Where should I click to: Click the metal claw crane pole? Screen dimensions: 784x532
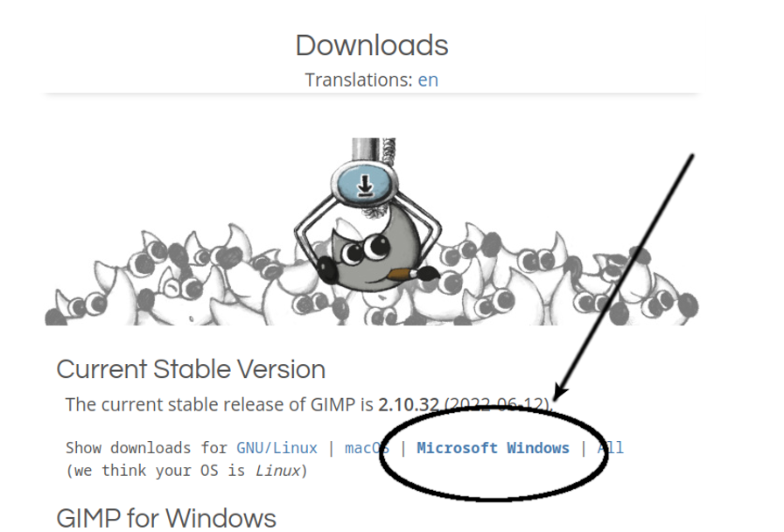(373, 149)
